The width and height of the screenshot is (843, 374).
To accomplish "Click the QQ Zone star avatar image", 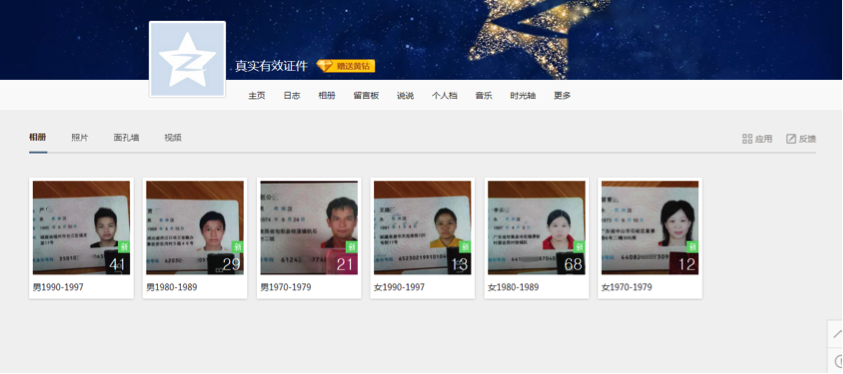I will point(187,60).
